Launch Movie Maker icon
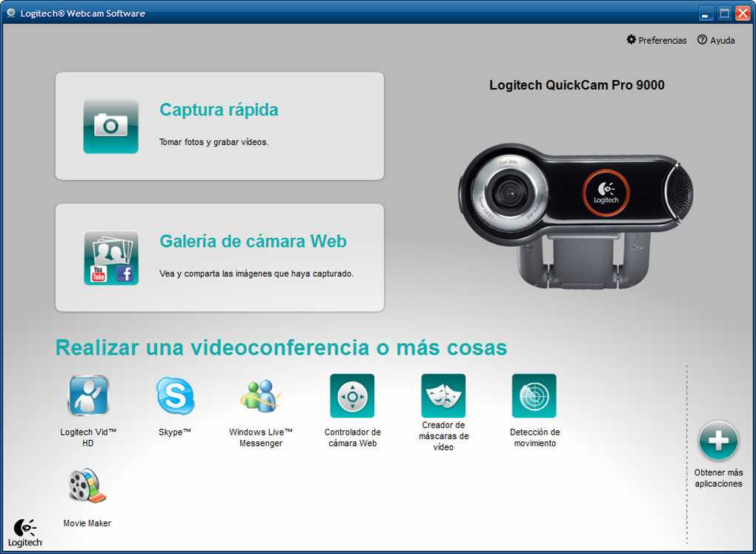The height and width of the screenshot is (554, 756). tap(87, 486)
